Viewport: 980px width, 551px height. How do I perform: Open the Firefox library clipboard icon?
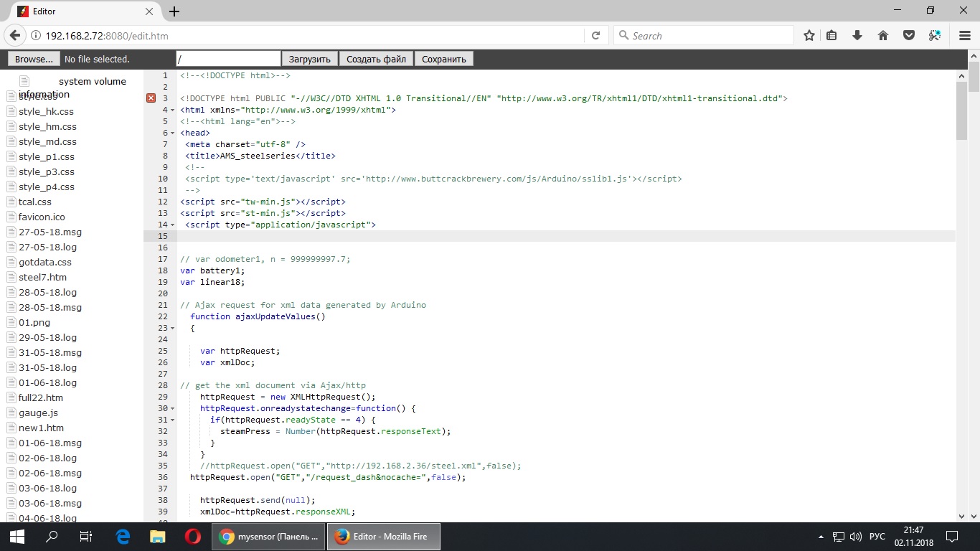point(831,34)
